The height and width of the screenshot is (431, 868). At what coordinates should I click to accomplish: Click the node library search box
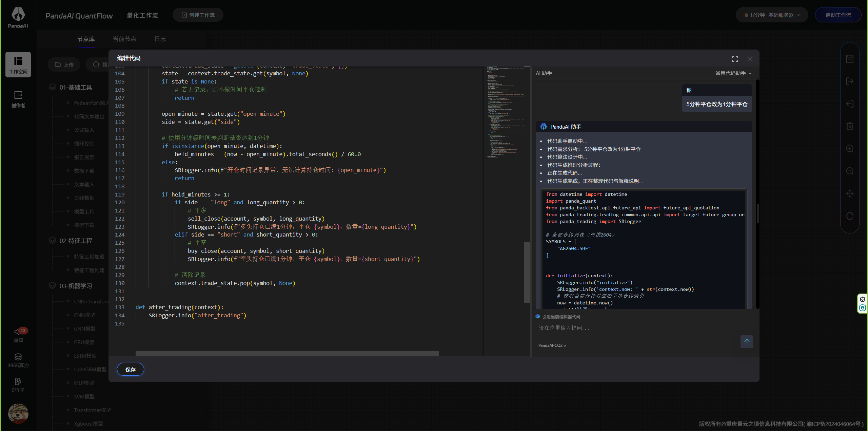(x=97, y=64)
